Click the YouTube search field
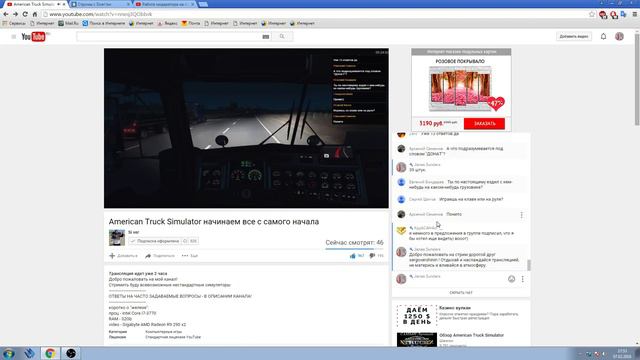The image size is (640, 360). point(169,37)
